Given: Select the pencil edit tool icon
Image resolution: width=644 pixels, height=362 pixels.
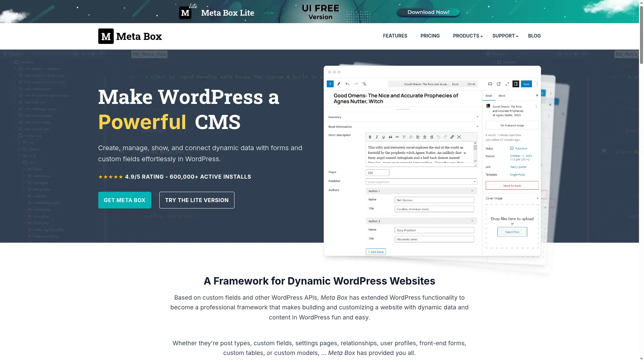Looking at the screenshot, I should point(339,84).
